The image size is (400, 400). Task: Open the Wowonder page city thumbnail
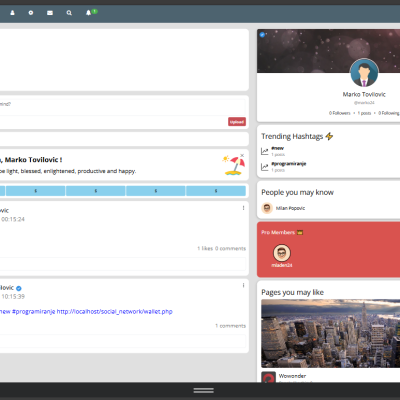(x=331, y=333)
